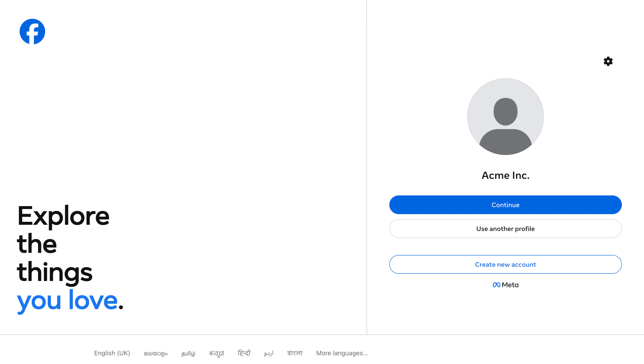
Task: Select English (UK) language
Action: point(112,353)
